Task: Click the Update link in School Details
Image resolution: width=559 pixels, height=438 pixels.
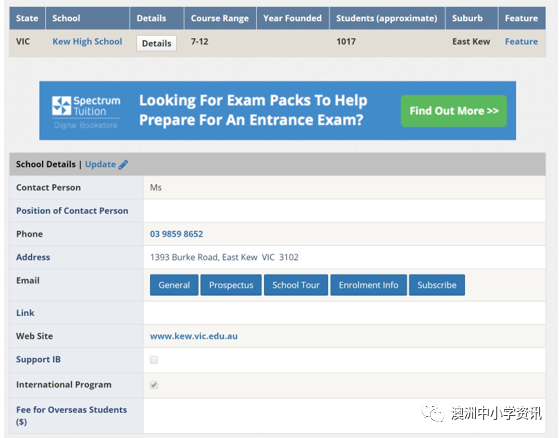Action: coord(101,164)
